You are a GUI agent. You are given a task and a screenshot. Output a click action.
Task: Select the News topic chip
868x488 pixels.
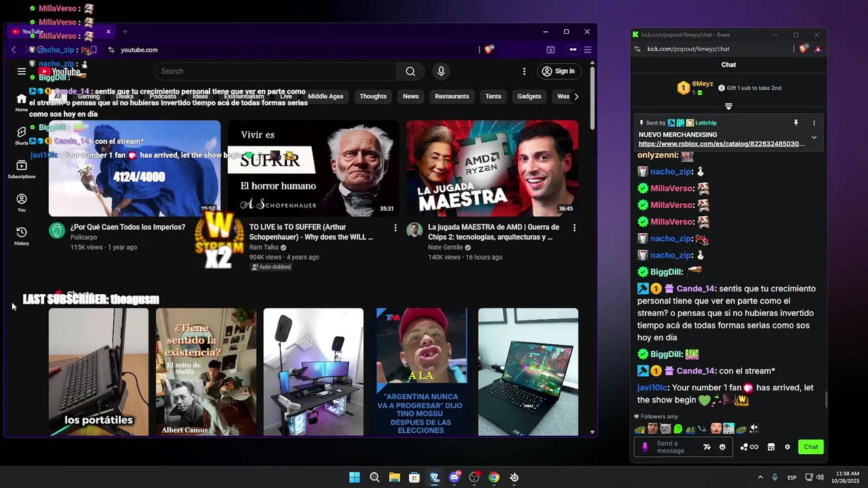pos(411,96)
